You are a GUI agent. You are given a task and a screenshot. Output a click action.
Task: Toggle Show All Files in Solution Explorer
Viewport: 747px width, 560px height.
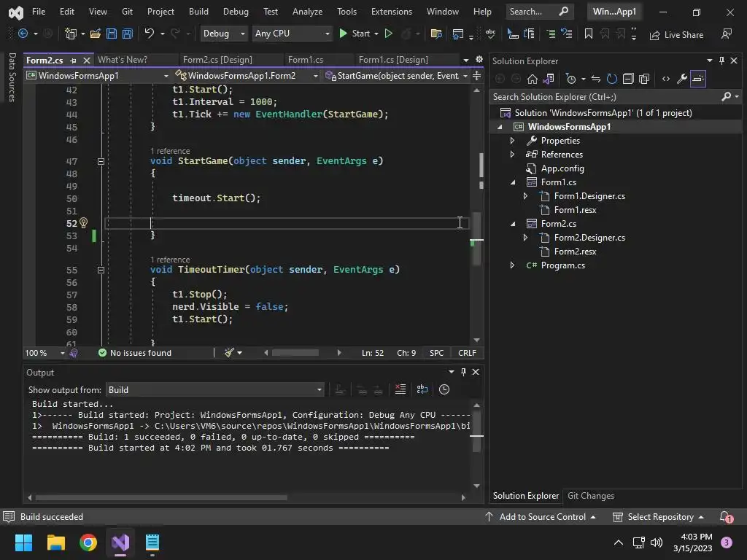(644, 79)
